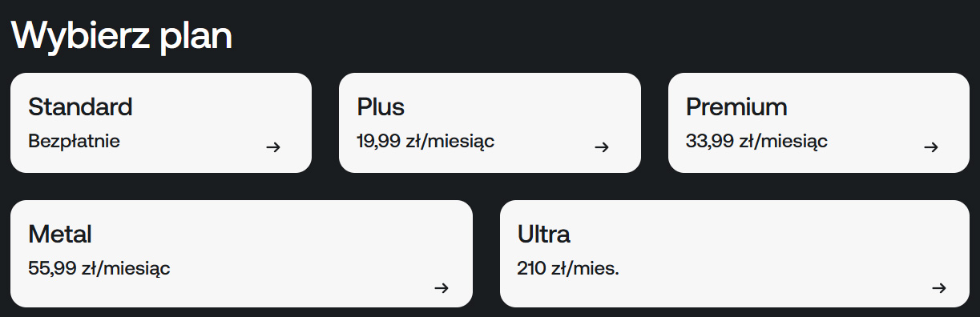Click the arrow icon on Standard card
980x317 pixels.
tap(273, 147)
